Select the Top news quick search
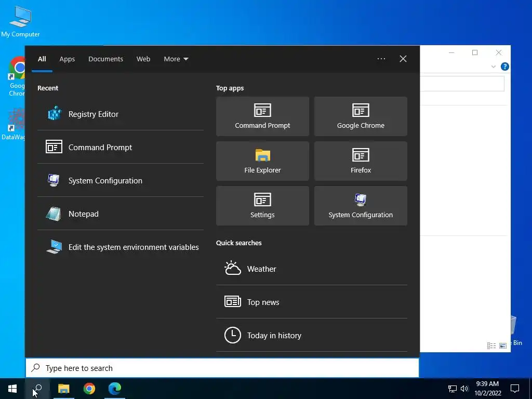Image resolution: width=532 pixels, height=399 pixels. coord(312,302)
